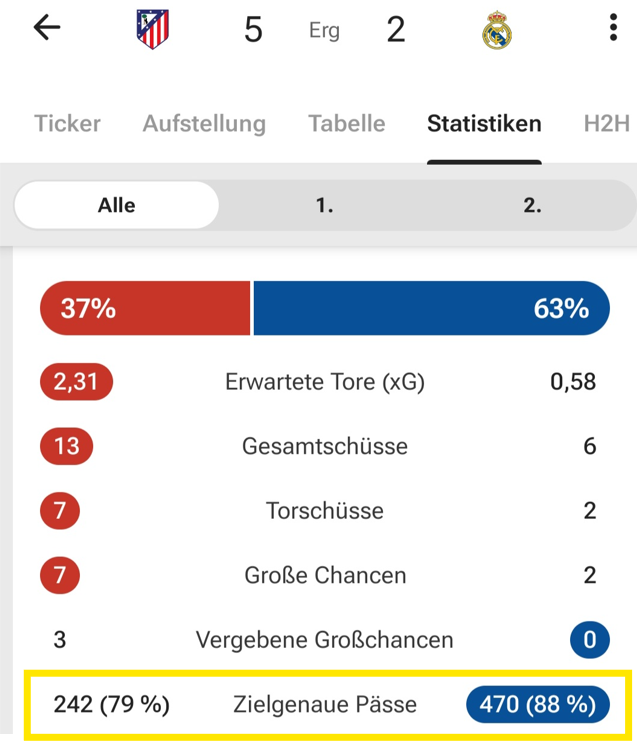Open the Real Madrid crest

(496, 31)
